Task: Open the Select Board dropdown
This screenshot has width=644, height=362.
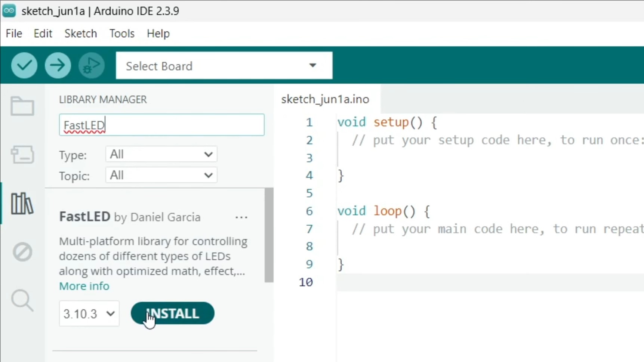Action: (224, 66)
